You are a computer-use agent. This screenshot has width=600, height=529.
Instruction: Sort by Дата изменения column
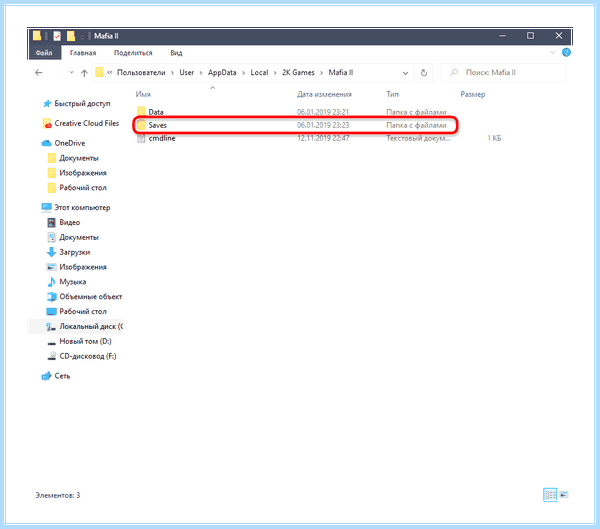point(324,94)
